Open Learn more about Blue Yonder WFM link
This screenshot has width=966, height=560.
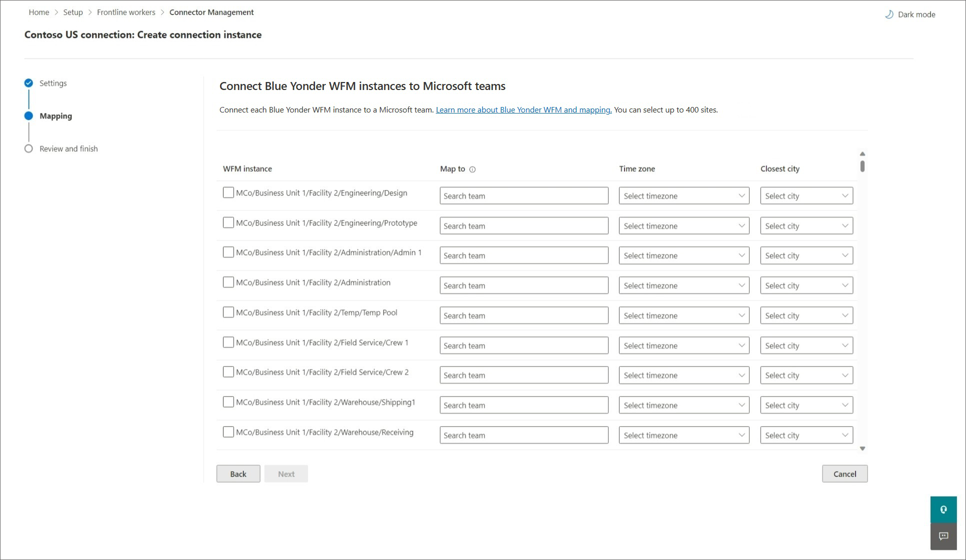click(x=523, y=110)
